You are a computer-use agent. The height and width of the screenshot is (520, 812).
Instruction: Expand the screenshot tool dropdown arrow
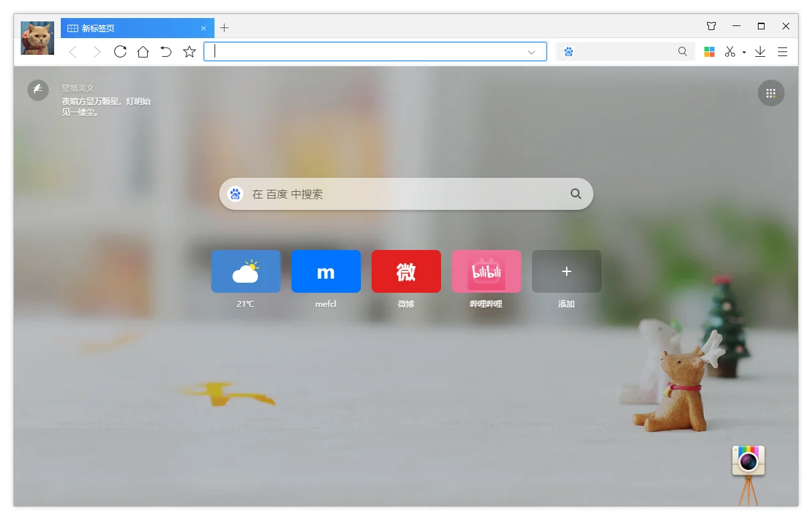pos(744,52)
